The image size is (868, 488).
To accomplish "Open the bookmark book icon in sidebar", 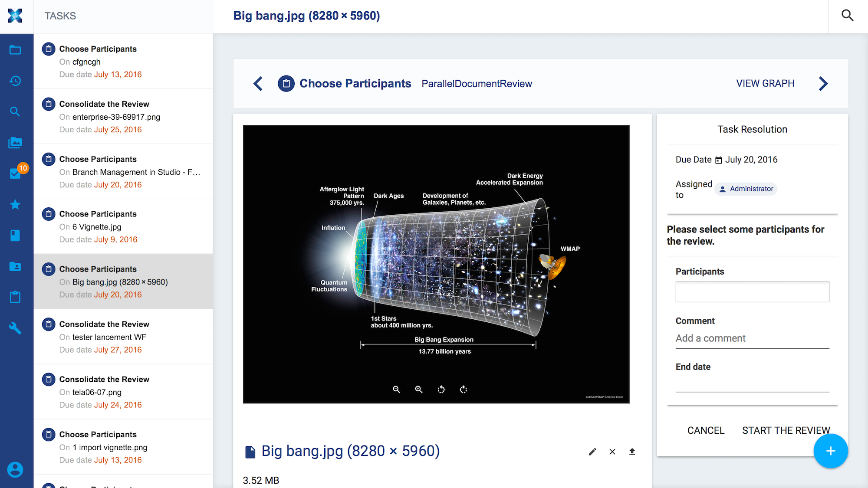I will coord(15,236).
